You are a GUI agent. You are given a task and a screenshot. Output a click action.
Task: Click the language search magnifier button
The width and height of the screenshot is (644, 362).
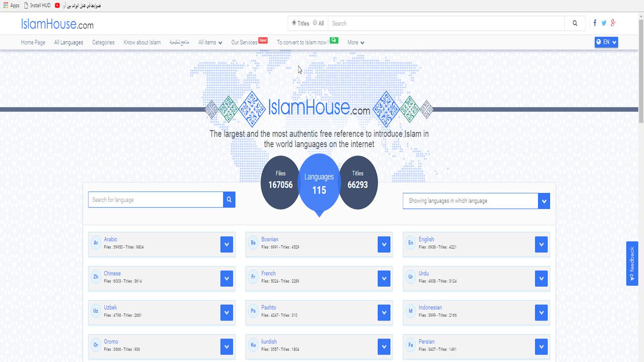pyautogui.click(x=229, y=200)
